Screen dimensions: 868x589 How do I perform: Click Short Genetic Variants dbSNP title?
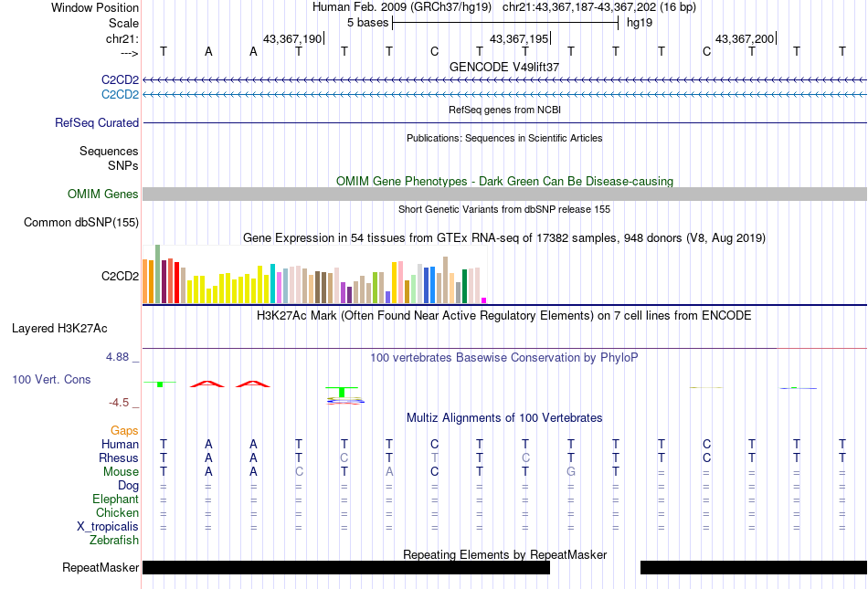click(504, 209)
